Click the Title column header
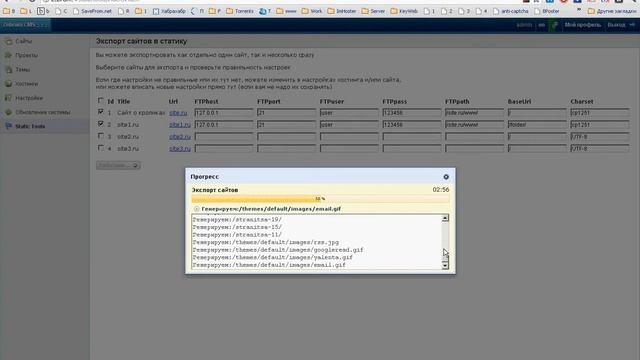Screen dimensions: 640x360 123,101
